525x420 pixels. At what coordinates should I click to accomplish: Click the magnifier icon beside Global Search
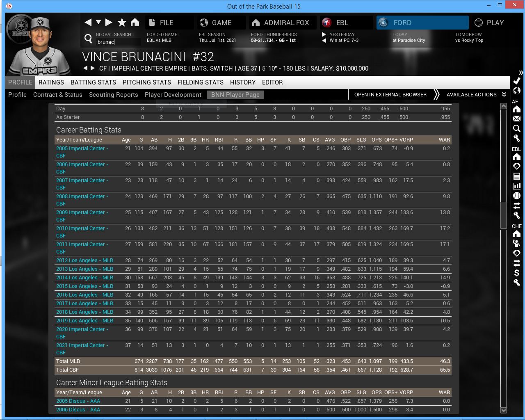(88, 39)
